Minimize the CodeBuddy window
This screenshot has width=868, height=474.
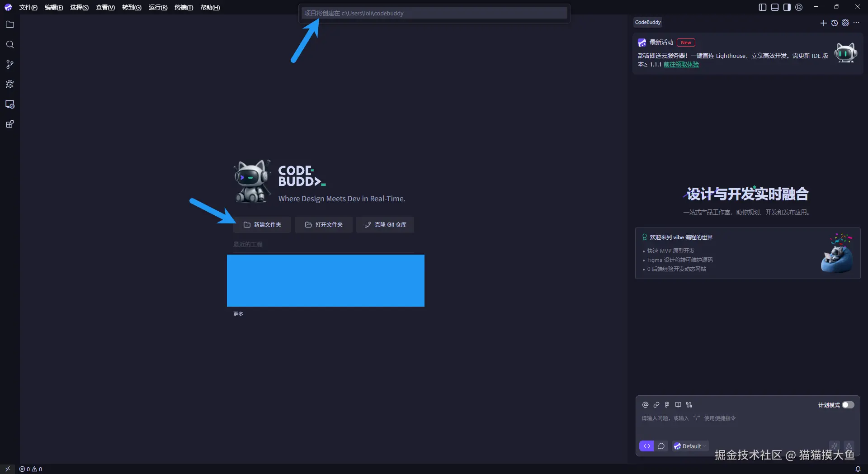click(x=816, y=7)
